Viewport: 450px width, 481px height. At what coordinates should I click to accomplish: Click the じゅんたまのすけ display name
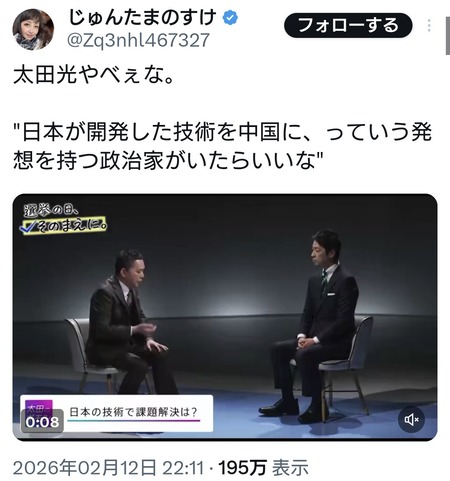coord(143,17)
